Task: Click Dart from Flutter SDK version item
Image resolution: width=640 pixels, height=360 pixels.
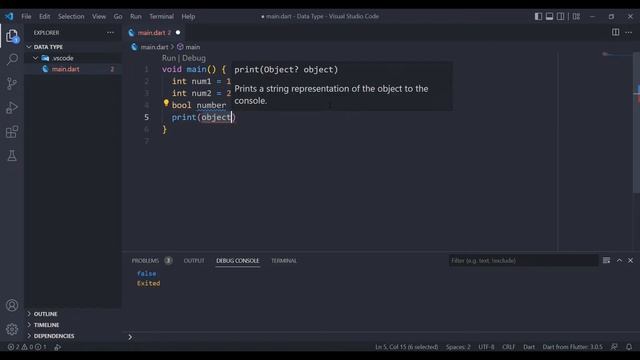Action: [572, 347]
